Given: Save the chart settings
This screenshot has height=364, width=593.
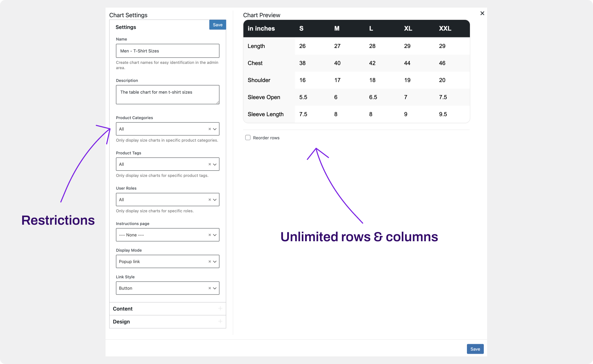Looking at the screenshot, I should tap(217, 24).
